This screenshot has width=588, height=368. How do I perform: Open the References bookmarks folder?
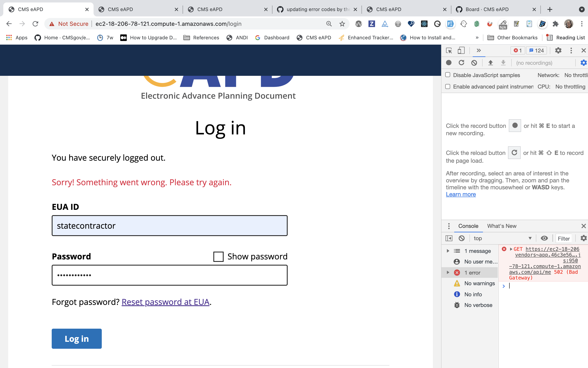(201, 37)
